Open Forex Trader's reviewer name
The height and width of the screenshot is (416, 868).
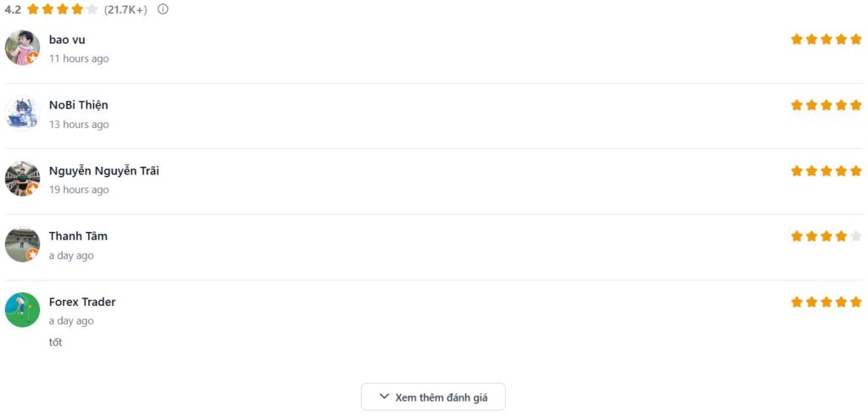(x=82, y=302)
